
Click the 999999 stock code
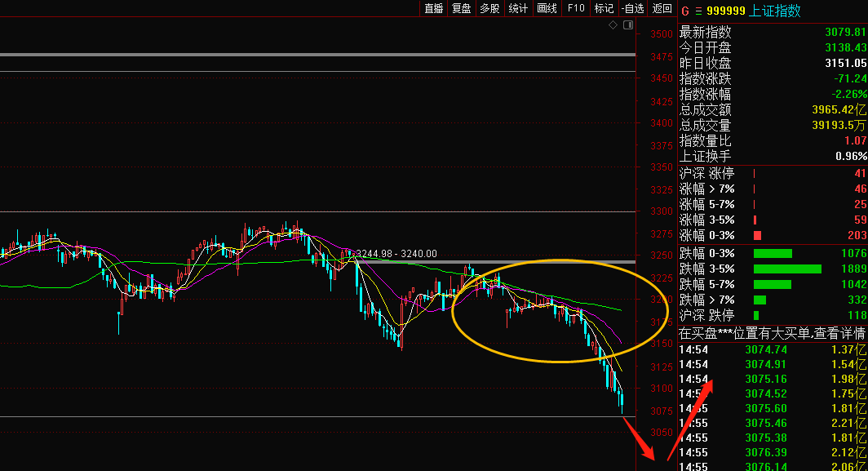(726, 11)
